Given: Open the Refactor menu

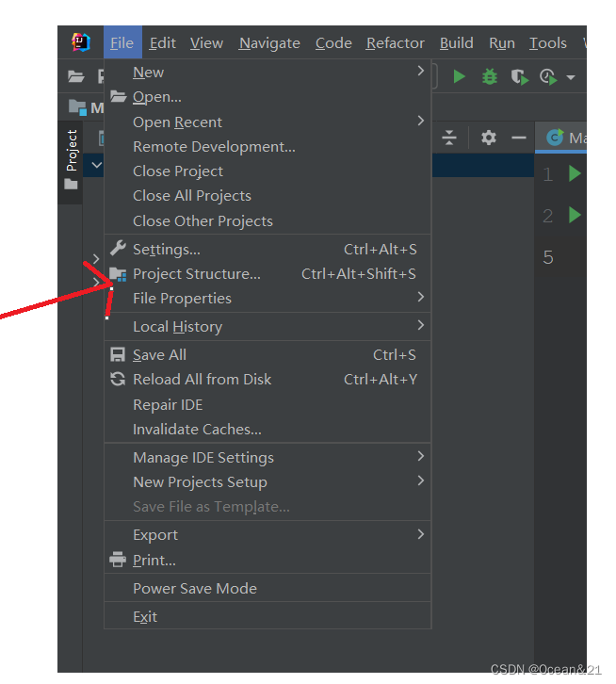Looking at the screenshot, I should 396,42.
